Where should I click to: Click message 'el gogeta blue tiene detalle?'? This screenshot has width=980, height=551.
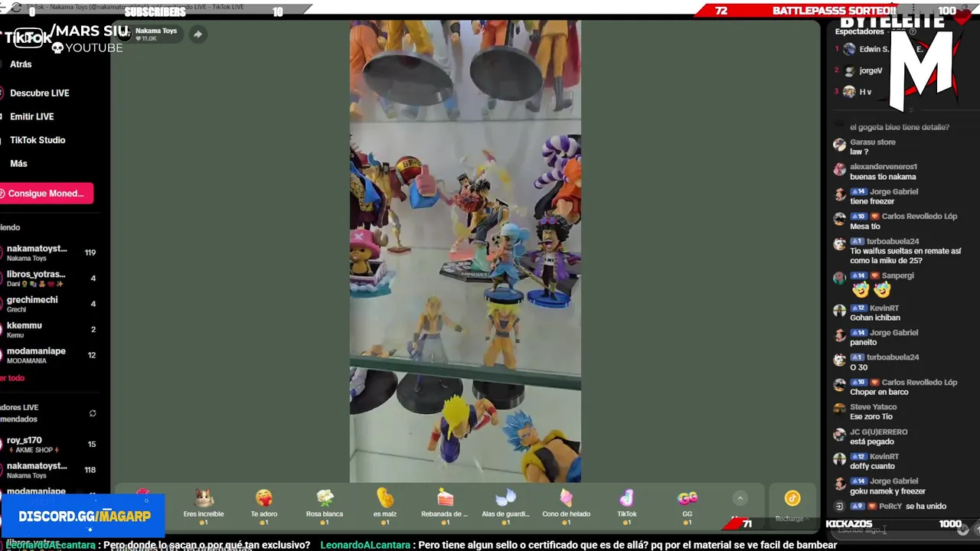click(x=900, y=127)
